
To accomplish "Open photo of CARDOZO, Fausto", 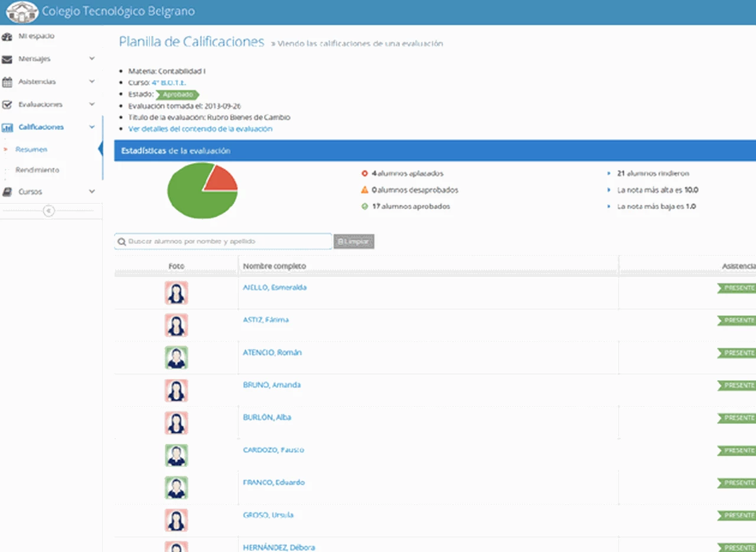I will (x=176, y=455).
